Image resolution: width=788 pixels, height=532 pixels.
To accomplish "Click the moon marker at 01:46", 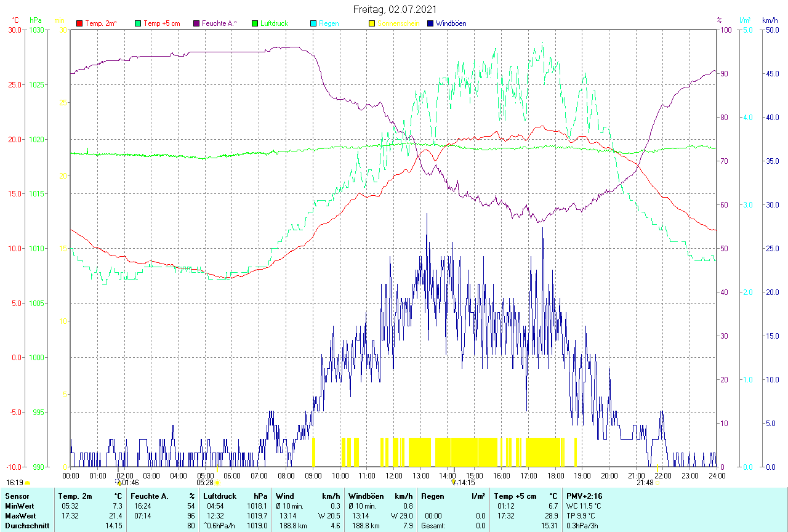I will 119,482.
